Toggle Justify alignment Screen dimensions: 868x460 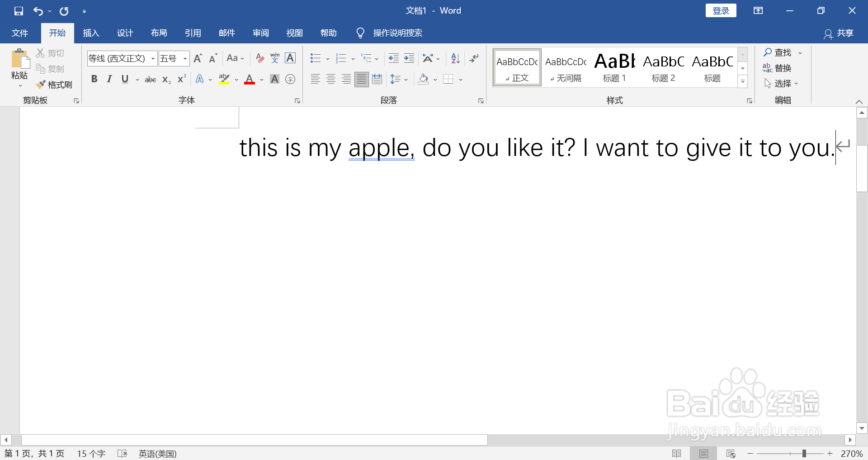point(362,80)
